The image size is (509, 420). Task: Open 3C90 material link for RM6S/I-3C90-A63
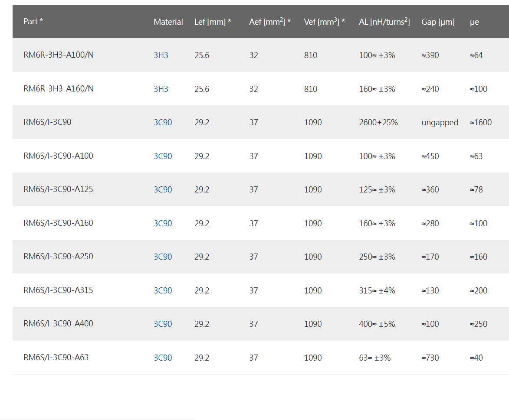[x=163, y=358]
